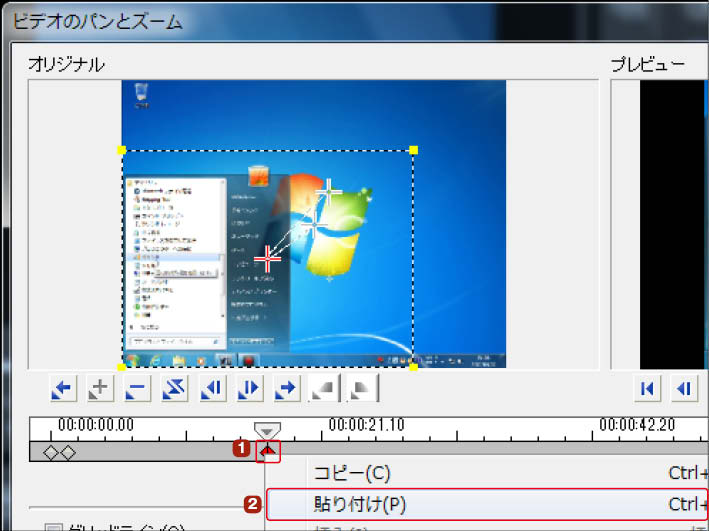Choose 貼り付け(P) from the context menu
The width and height of the screenshot is (709, 531).
[487, 504]
